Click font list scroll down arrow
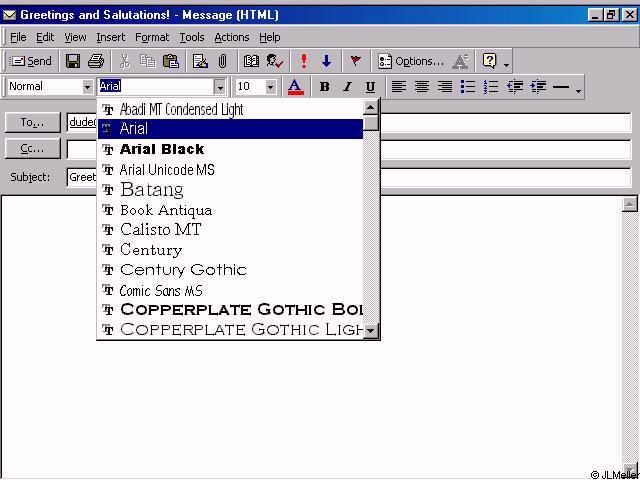This screenshot has height=480, width=640. tap(371, 330)
